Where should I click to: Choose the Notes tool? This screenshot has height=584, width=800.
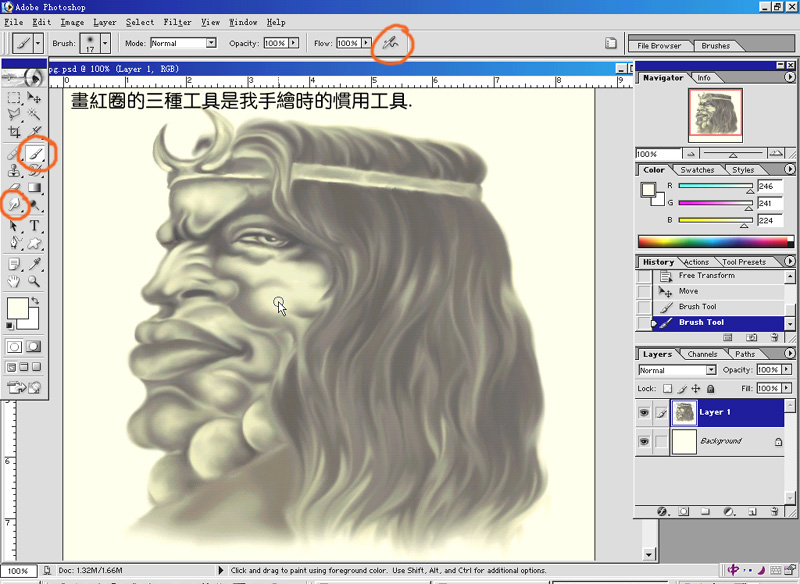coord(14,264)
